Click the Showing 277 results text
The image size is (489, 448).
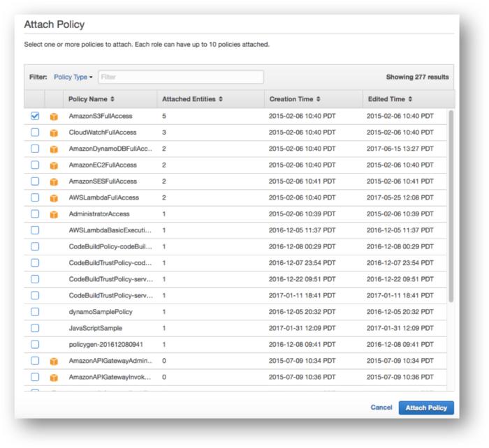(417, 77)
